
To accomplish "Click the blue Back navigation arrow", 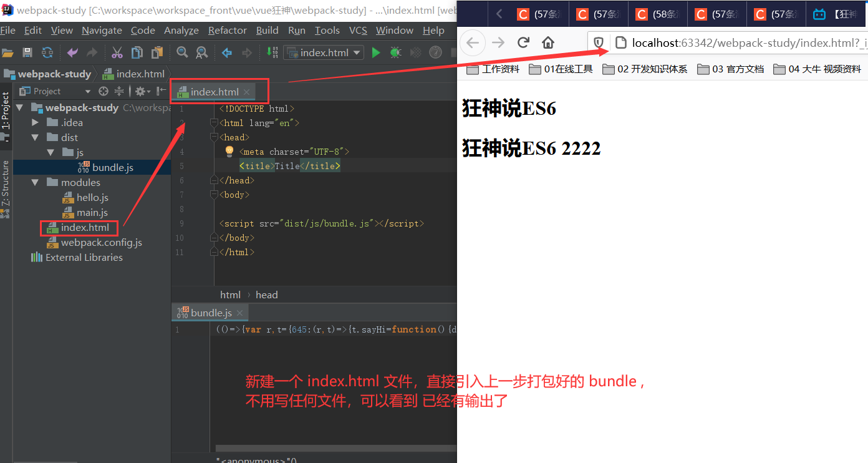I will [227, 52].
